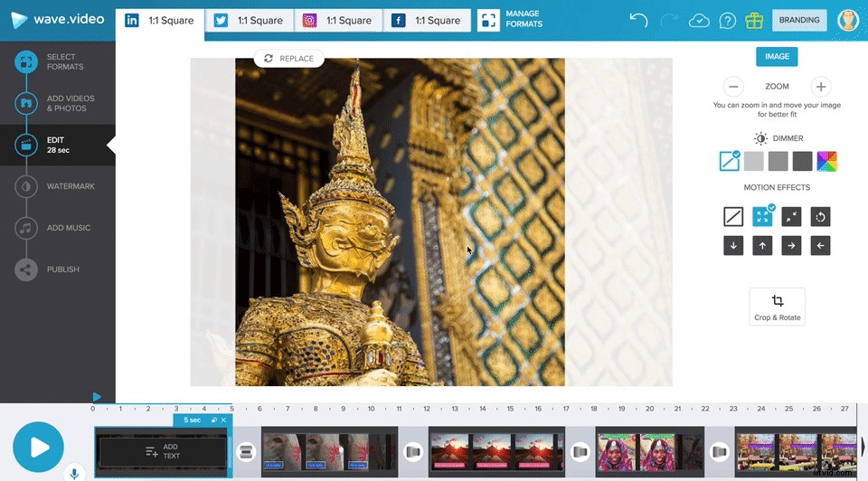
Task: Open the 5 sec clip duration label
Action: point(192,420)
